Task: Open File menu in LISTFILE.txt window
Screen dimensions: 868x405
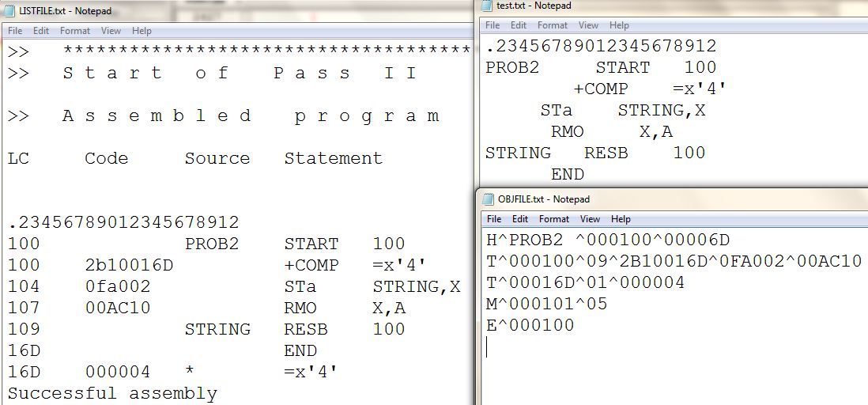Action: tap(15, 31)
